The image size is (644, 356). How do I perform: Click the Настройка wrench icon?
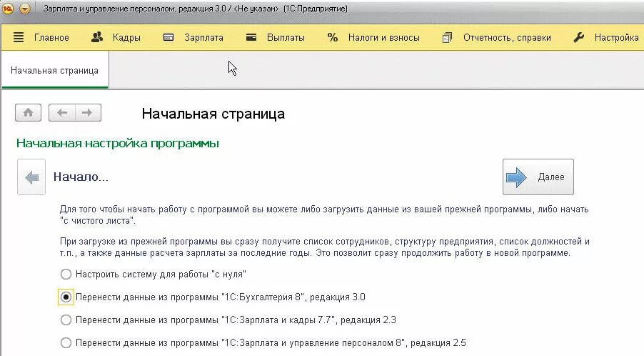tap(579, 37)
